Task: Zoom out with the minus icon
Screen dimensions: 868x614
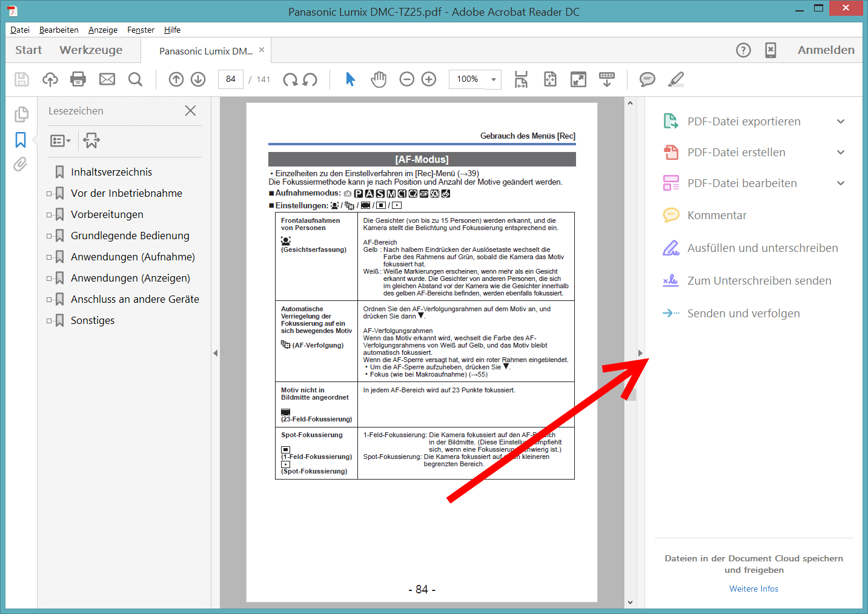Action: (x=407, y=79)
